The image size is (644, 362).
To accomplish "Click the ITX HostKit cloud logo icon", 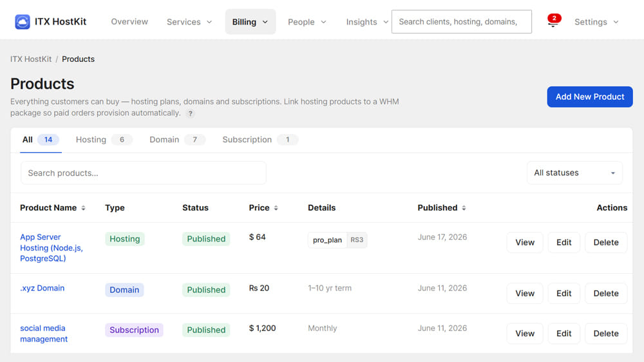I will pos(22,22).
